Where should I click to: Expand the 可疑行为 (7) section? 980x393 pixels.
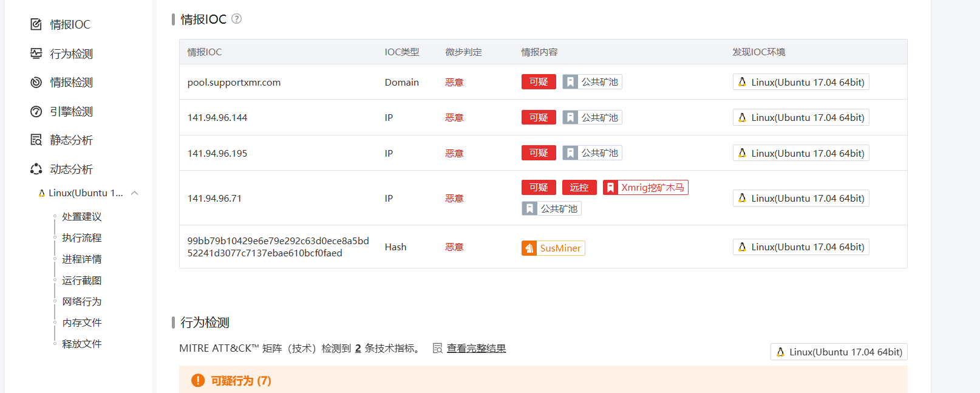pos(543,380)
